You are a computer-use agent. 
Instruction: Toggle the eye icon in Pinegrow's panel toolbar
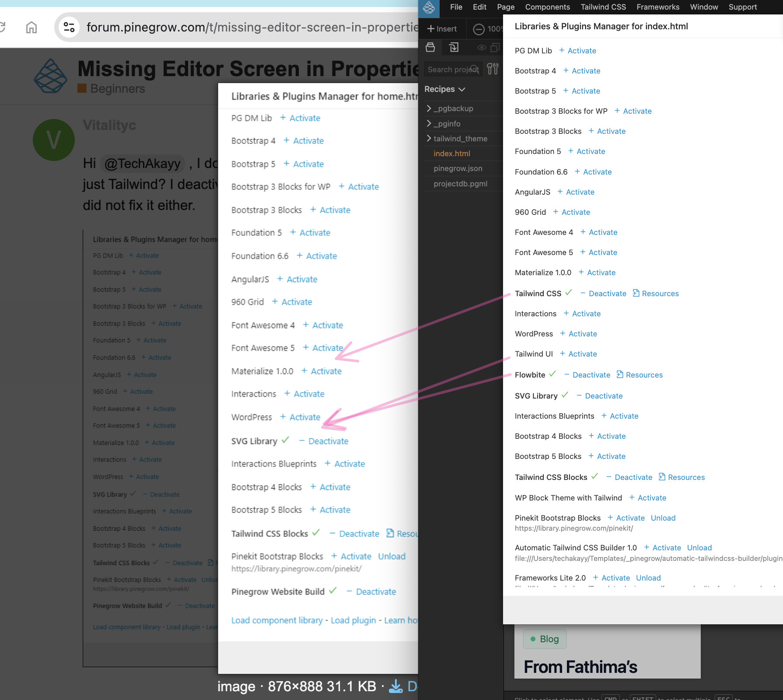[482, 47]
